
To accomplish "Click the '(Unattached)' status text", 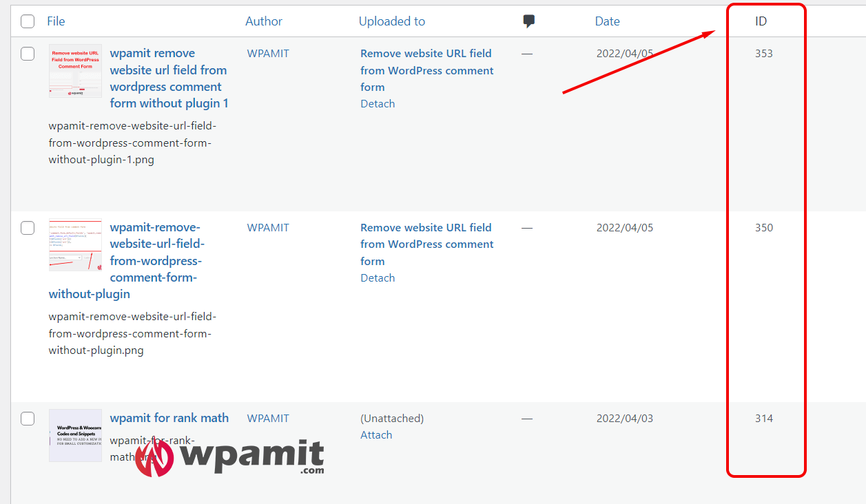I will pyautogui.click(x=392, y=419).
